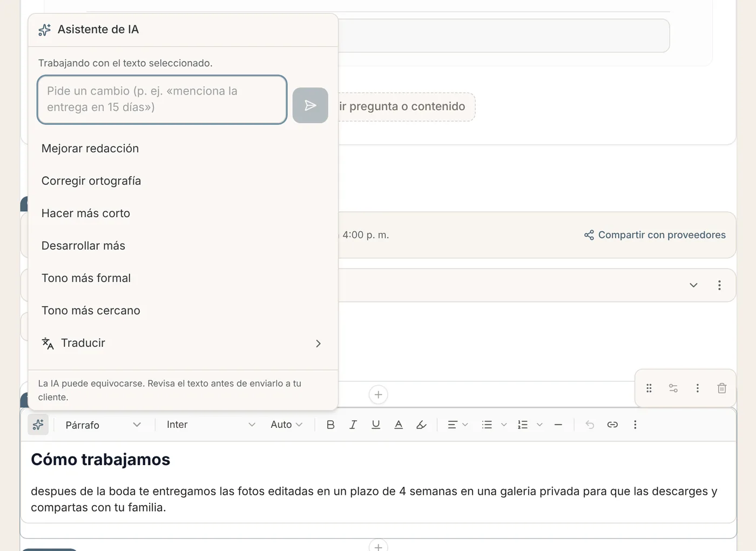The height and width of the screenshot is (551, 756).
Task: Insert a numbered list
Action: click(x=523, y=425)
